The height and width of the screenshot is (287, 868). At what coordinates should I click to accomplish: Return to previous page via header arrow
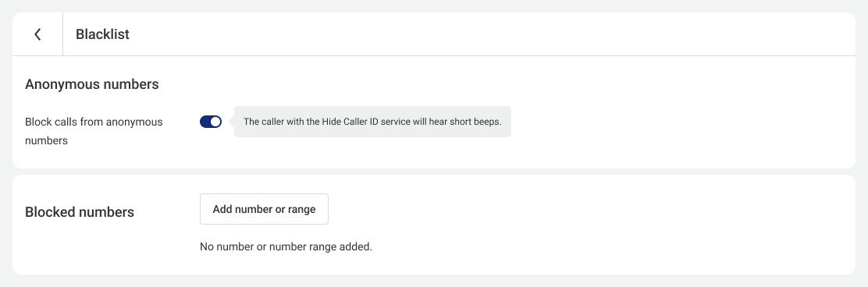37,34
